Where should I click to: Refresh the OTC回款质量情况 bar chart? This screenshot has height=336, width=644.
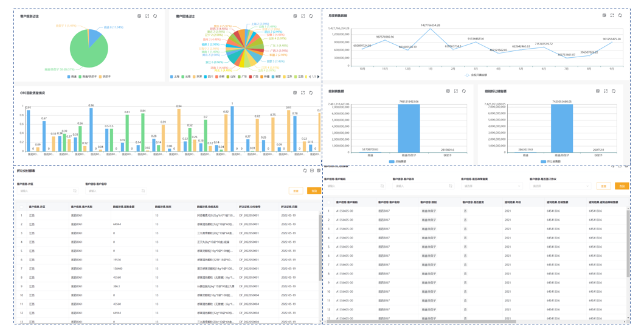311,93
